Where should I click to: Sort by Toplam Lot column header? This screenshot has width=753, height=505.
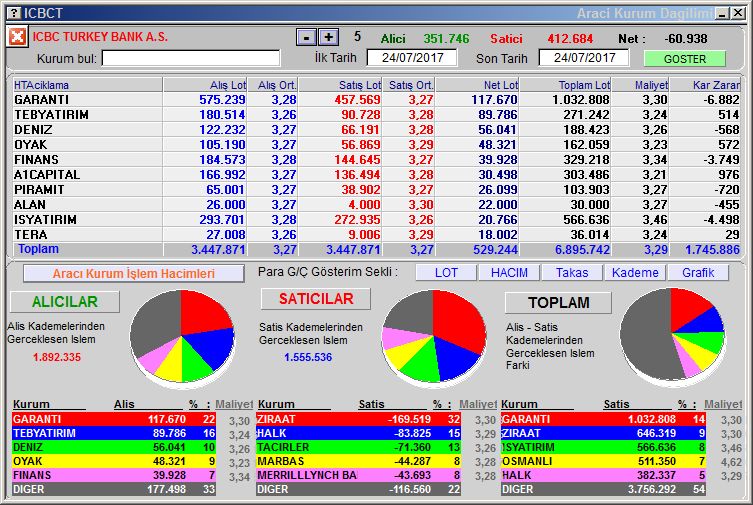(x=566, y=85)
